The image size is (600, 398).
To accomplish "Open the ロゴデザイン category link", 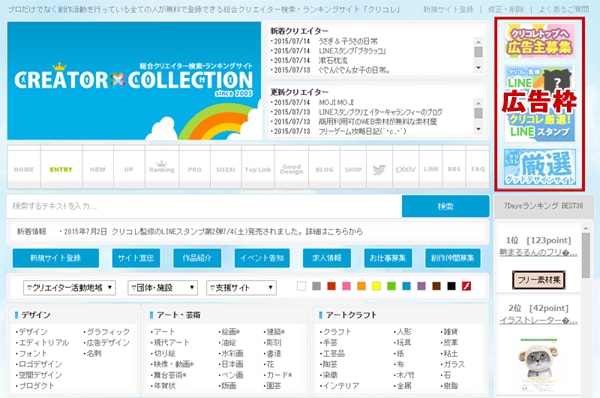I will 39,364.
